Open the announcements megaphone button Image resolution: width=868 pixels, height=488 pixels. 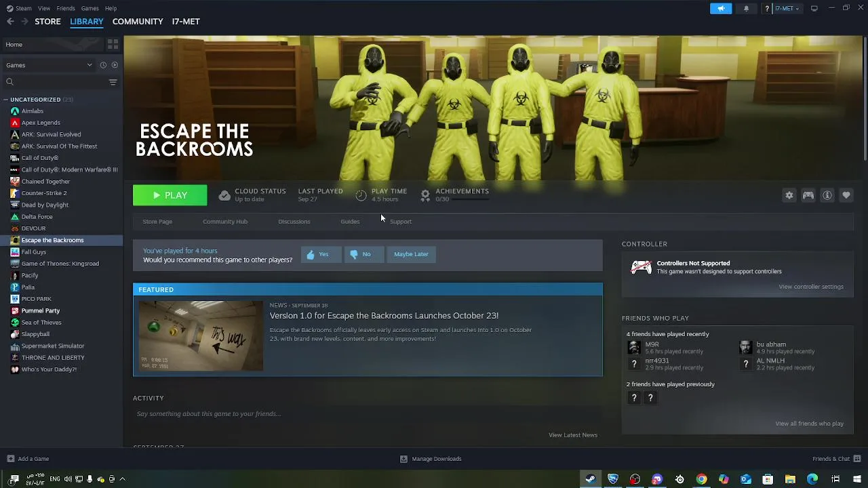pos(721,8)
